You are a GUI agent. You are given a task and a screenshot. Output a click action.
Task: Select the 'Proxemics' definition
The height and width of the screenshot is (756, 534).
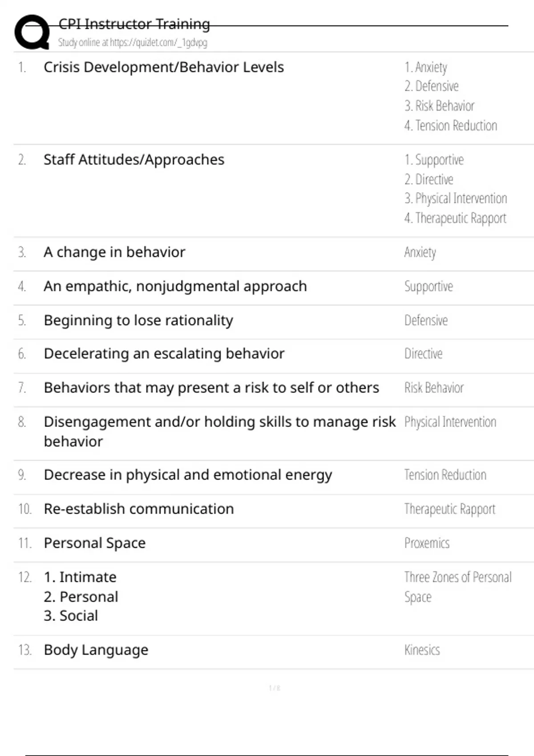click(x=427, y=543)
